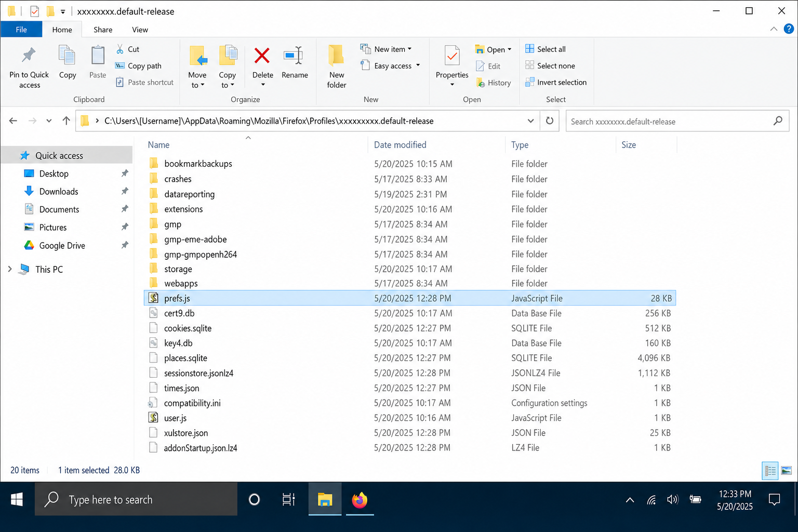Click Pin to Quick access icon
Image resolution: width=798 pixels, height=532 pixels.
29,56
